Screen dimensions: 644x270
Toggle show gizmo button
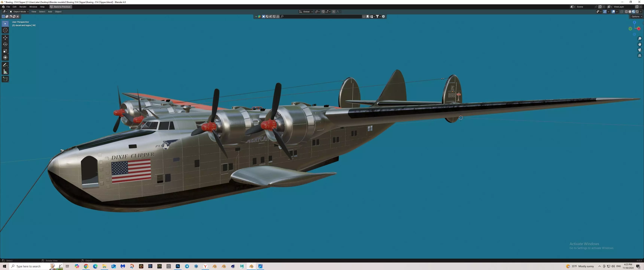coord(605,11)
